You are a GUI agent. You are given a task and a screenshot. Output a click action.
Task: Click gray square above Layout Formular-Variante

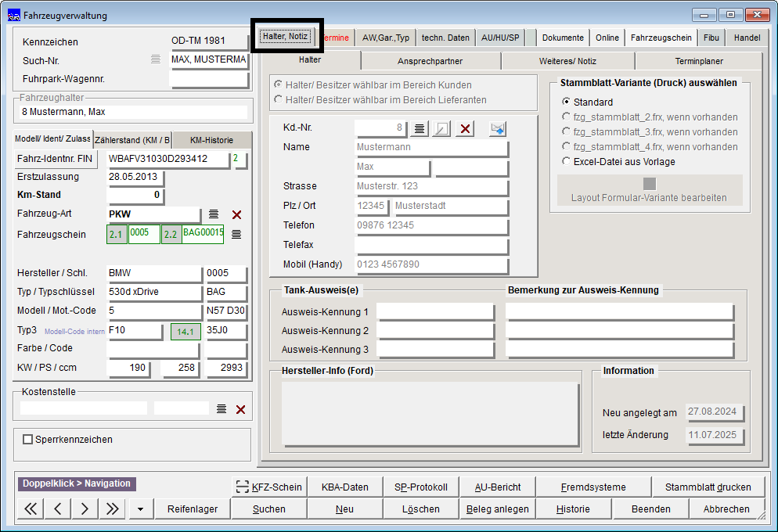click(x=650, y=184)
